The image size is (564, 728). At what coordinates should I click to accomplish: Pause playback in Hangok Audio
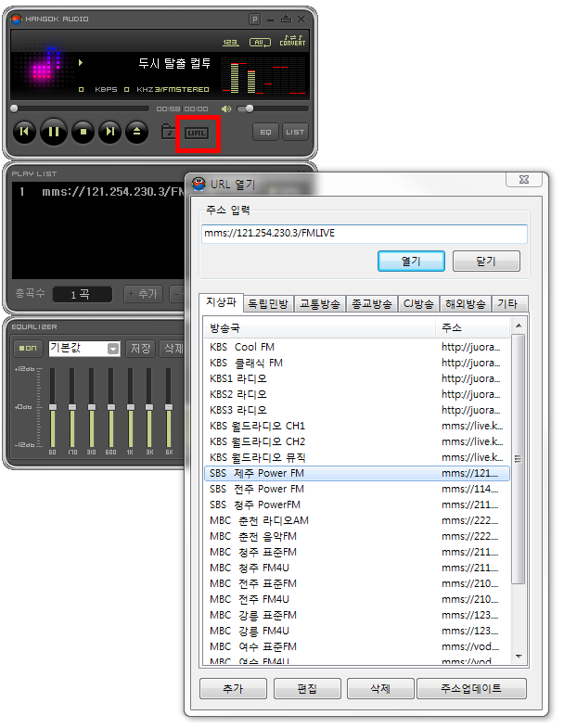click(x=54, y=132)
